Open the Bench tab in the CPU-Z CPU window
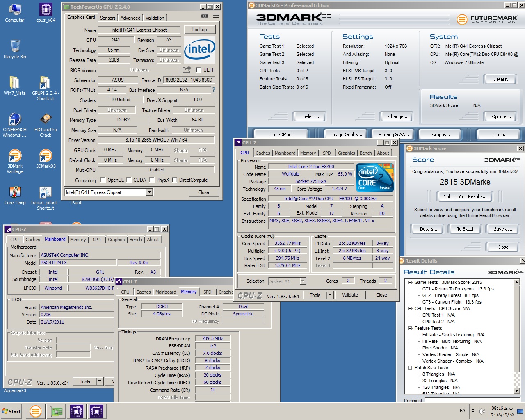 coord(366,153)
